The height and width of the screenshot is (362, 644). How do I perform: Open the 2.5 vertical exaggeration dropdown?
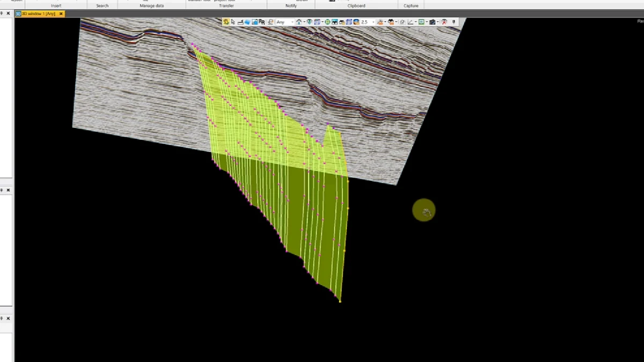click(368, 22)
